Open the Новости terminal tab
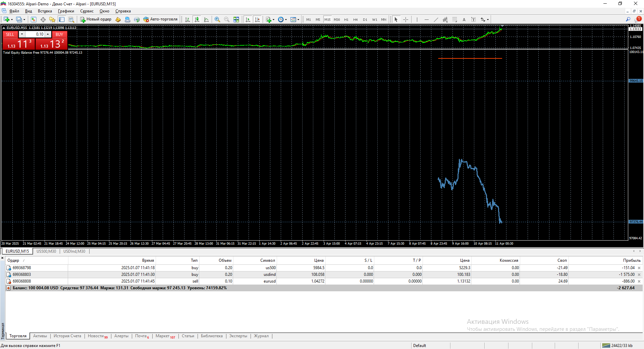This screenshot has width=644, height=349. [98, 336]
